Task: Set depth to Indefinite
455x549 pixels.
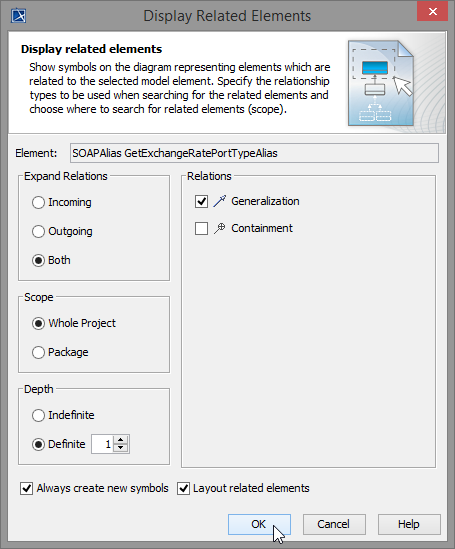Action: [38, 415]
